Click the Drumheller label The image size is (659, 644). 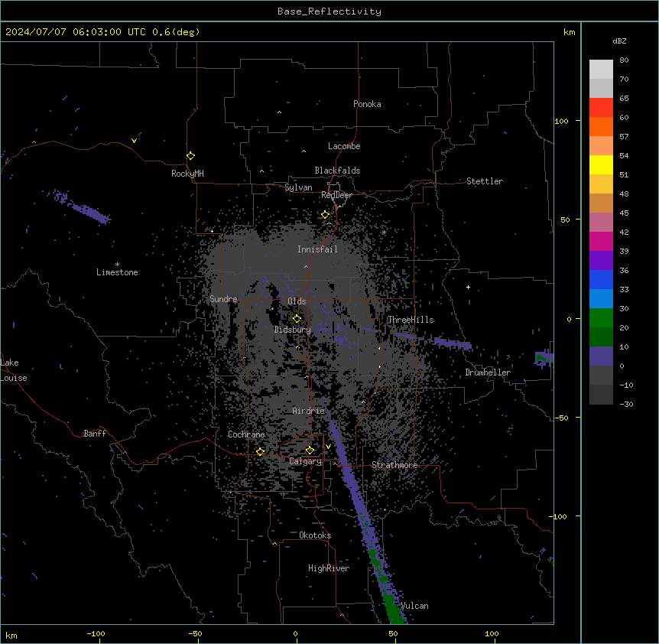pyautogui.click(x=488, y=372)
